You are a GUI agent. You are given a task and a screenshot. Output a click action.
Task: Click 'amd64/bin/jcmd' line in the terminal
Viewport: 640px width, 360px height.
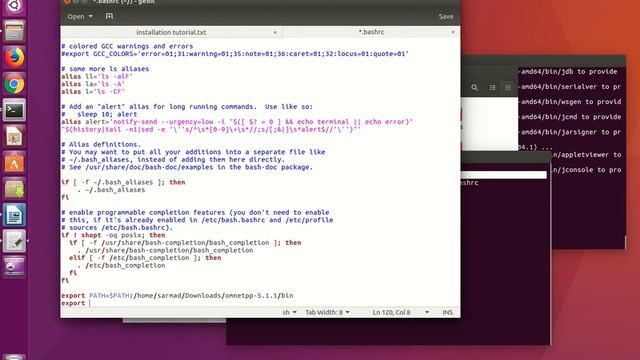[570, 117]
